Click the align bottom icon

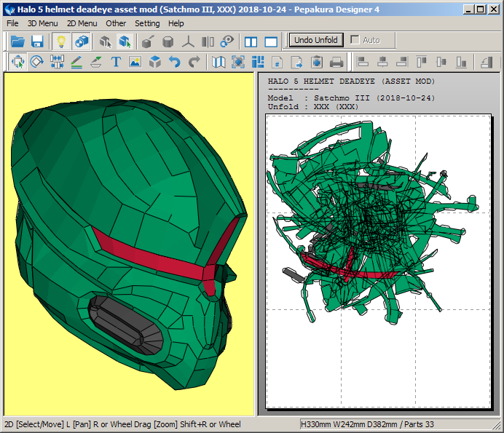tap(461, 61)
